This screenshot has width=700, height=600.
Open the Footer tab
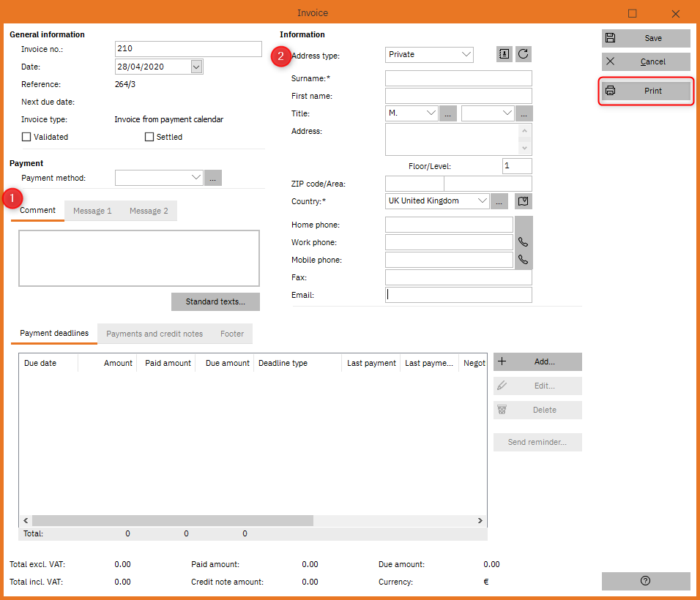[232, 334]
